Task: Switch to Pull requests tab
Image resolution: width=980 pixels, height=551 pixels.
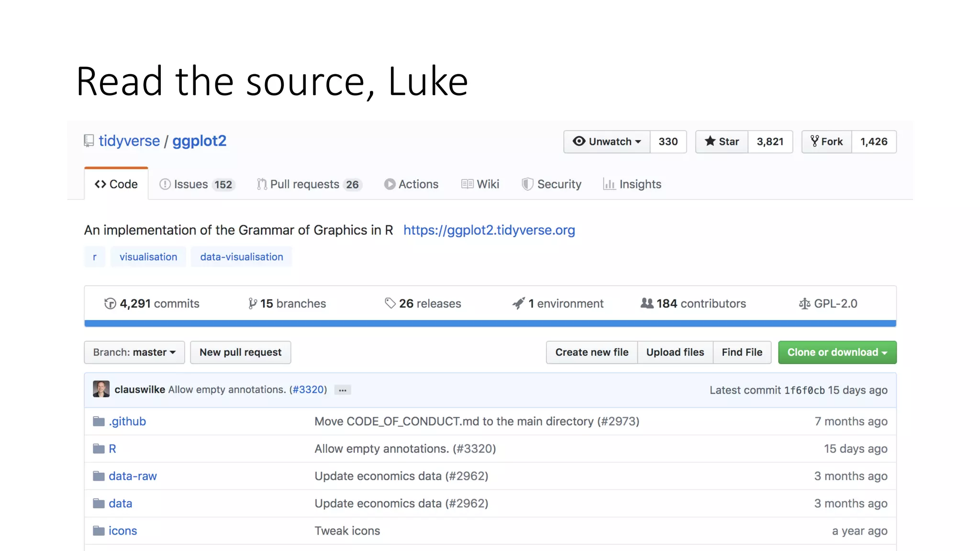Action: coord(309,184)
